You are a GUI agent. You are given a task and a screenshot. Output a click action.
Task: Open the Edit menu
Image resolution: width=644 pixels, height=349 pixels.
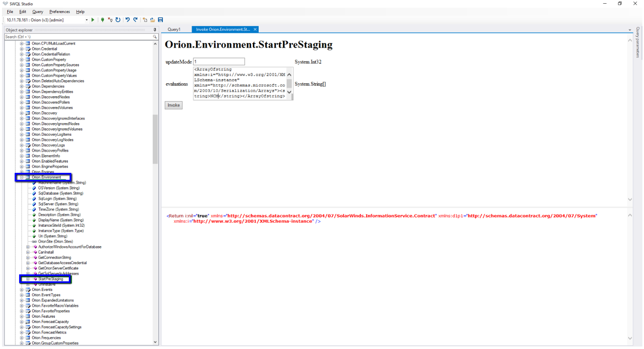tap(23, 12)
